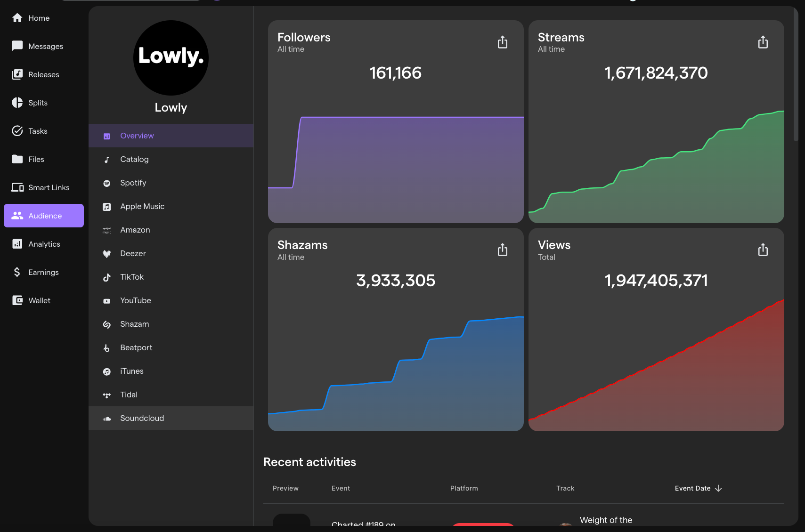The height and width of the screenshot is (532, 805).
Task: Click the Wallet icon in sidebar
Action: [17, 300]
